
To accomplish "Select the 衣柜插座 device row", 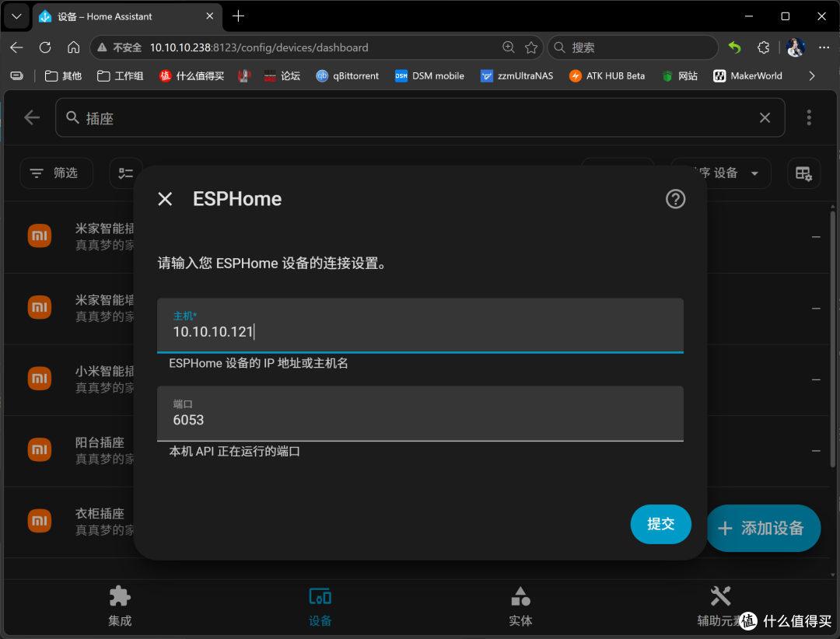I will pyautogui.click(x=417, y=522).
